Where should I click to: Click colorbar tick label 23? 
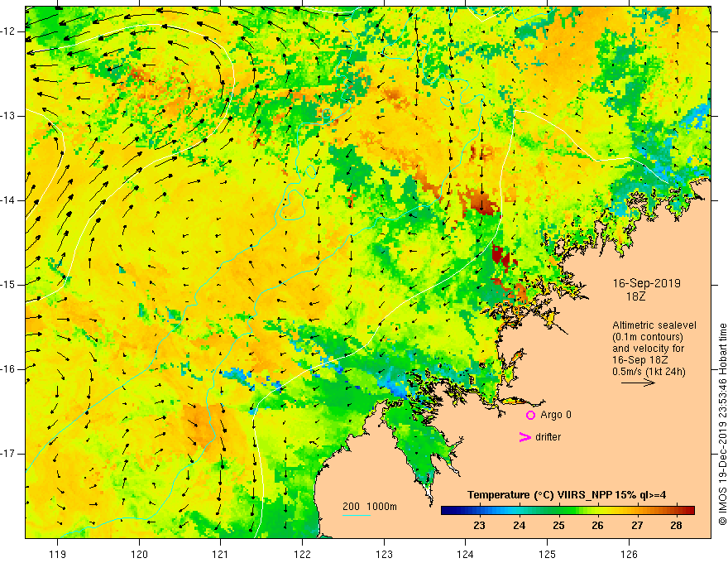pyautogui.click(x=479, y=526)
